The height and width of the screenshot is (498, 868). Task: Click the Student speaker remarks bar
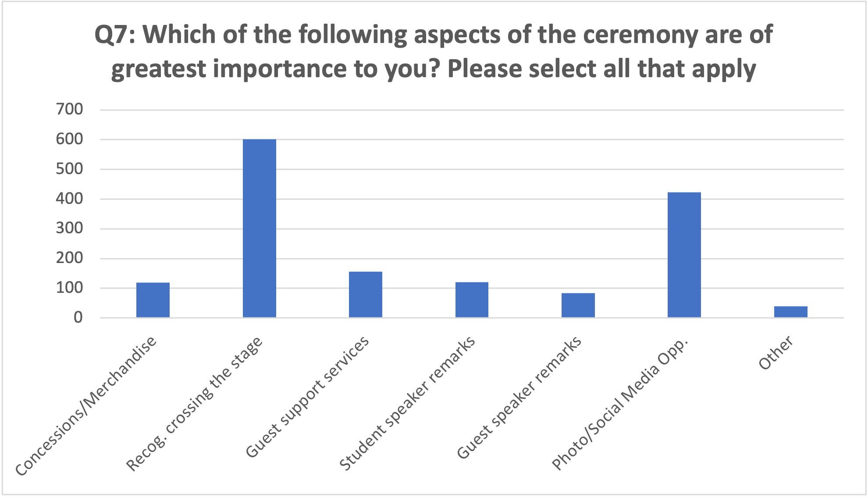pyautogui.click(x=472, y=299)
